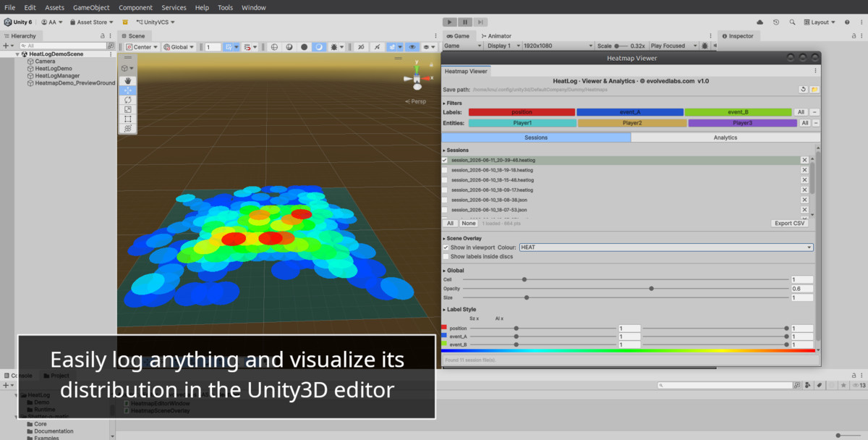Screen dimensions: 868x440
Task: Select the Transform tool in Scene
Action: [127, 128]
